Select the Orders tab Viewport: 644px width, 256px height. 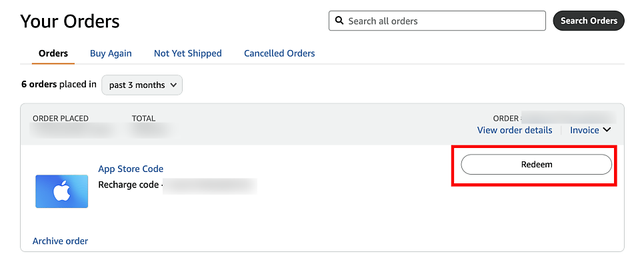click(x=53, y=53)
